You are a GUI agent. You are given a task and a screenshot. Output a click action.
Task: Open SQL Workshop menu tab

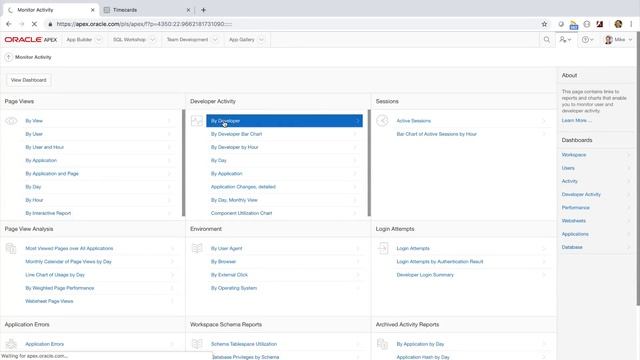pos(129,40)
